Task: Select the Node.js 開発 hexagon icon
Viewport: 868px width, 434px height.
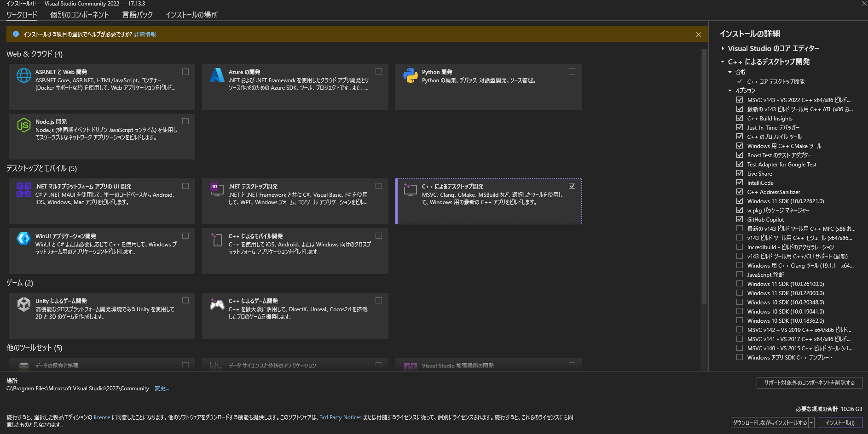Action: (x=23, y=126)
